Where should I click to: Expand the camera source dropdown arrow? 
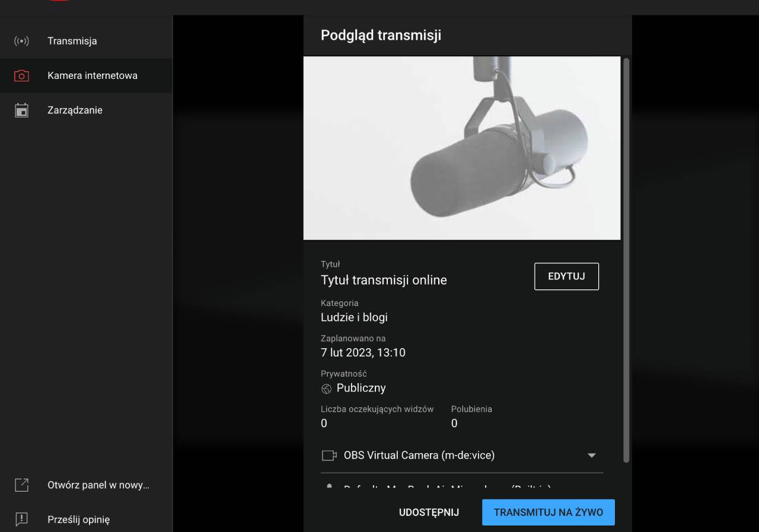tap(591, 455)
